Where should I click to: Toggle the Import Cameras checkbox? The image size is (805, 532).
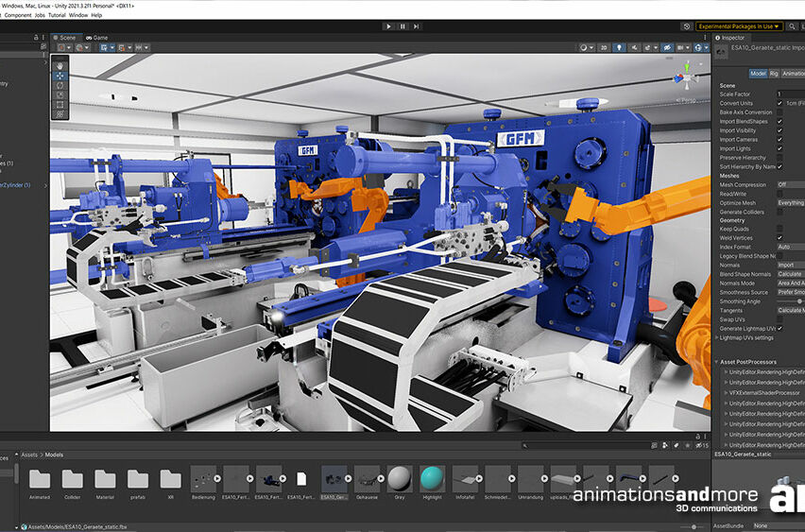coord(779,139)
